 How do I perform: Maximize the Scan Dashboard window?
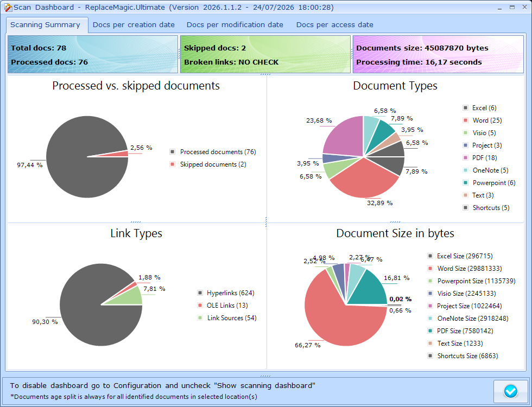[512, 8]
